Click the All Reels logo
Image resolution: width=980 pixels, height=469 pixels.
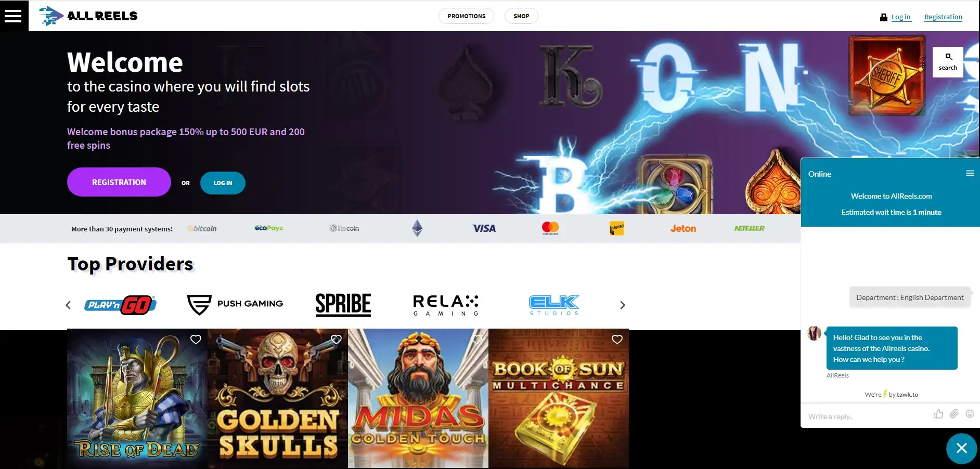click(88, 16)
